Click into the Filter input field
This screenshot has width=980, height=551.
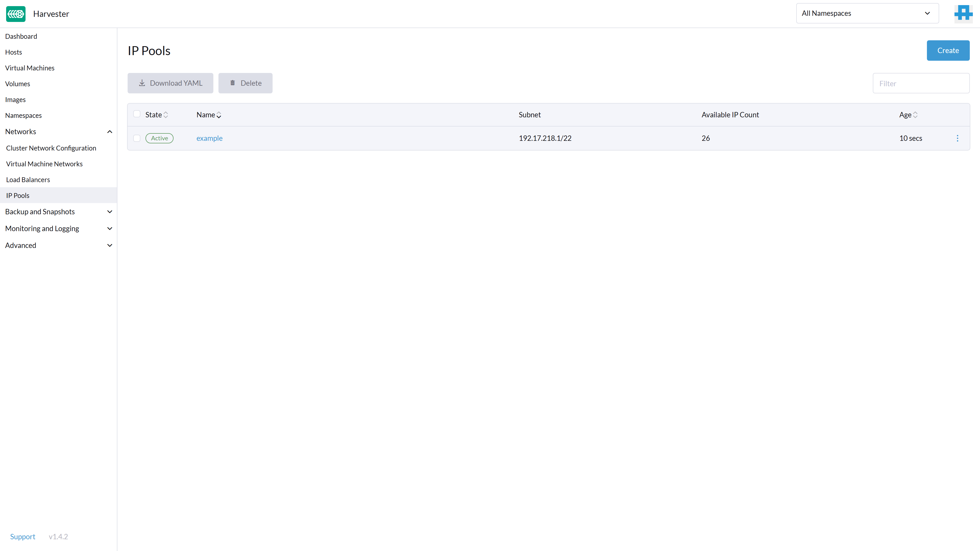pos(921,83)
